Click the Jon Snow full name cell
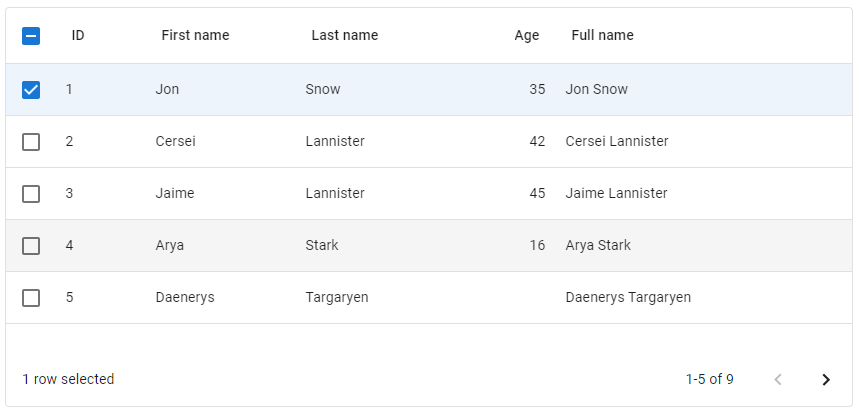 597,90
